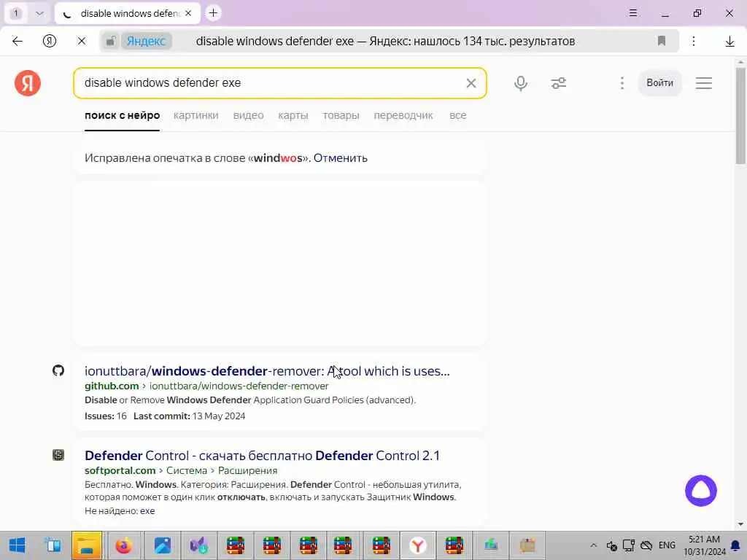Viewport: 747px width, 560px height.
Task: Show hidden tray icons chevron
Action: point(593,545)
